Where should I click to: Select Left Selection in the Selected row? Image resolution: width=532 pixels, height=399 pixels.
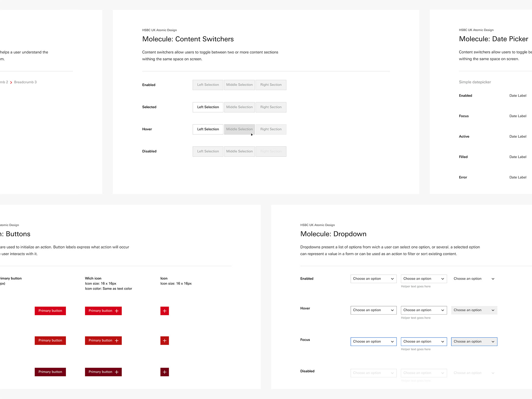[208, 107]
